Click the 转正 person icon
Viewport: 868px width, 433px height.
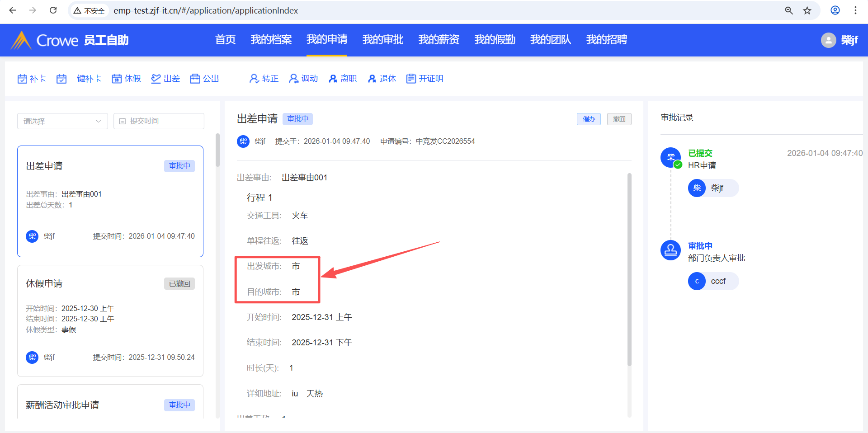[x=254, y=79]
